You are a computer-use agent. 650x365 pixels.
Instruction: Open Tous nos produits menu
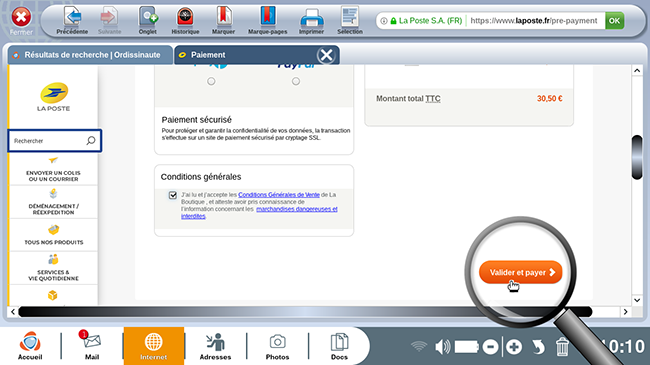(53, 235)
